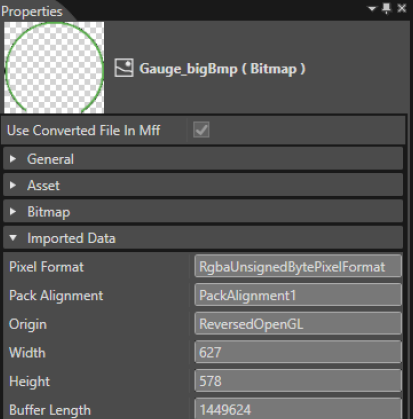Image resolution: width=413 pixels, height=419 pixels.
Task: Click the Buffer Length field showing 1449624
Action: point(298,409)
